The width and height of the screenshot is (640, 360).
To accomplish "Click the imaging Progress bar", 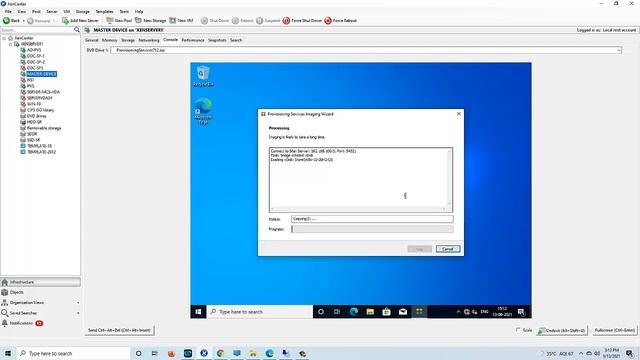I will [x=372, y=229].
